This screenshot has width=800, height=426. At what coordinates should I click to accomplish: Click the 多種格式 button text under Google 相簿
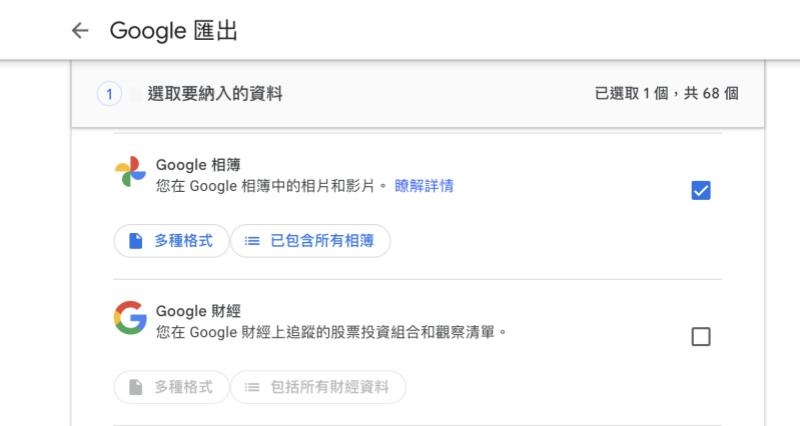[183, 241]
